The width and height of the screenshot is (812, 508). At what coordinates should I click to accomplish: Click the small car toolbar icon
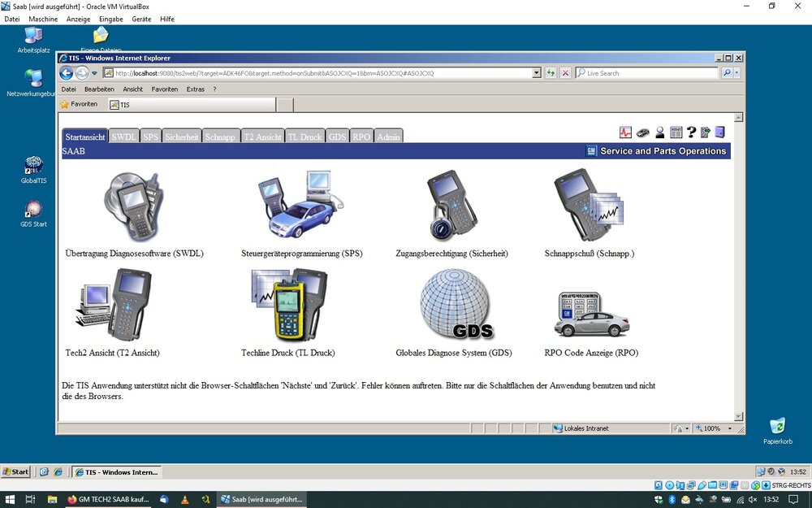click(642, 132)
